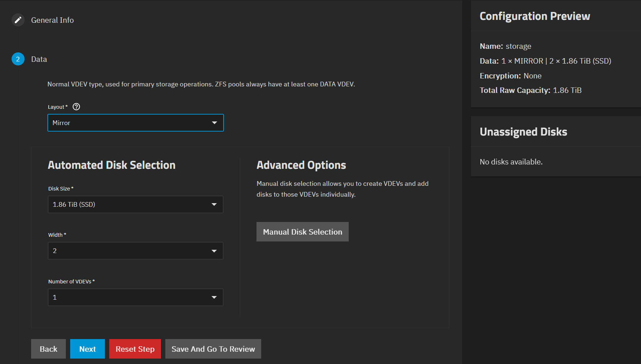Proceed with the Next button

[88, 349]
